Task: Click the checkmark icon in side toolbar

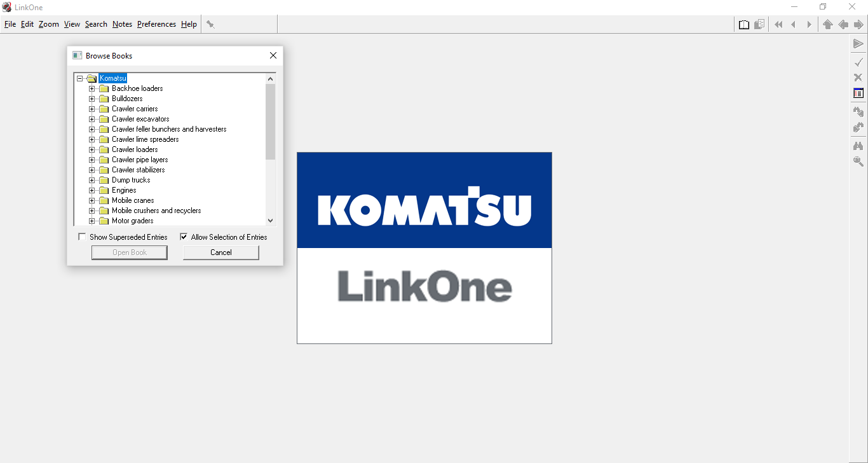Action: coord(858,62)
